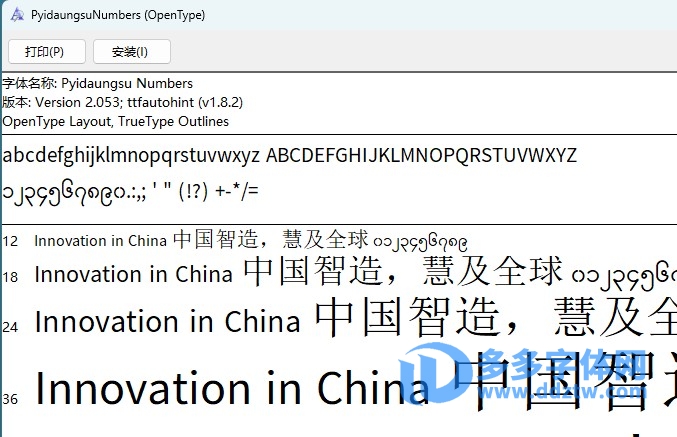Click the 24pt Innovation in China sample text
This screenshot has height=437, width=677.
pyautogui.click(x=167, y=322)
